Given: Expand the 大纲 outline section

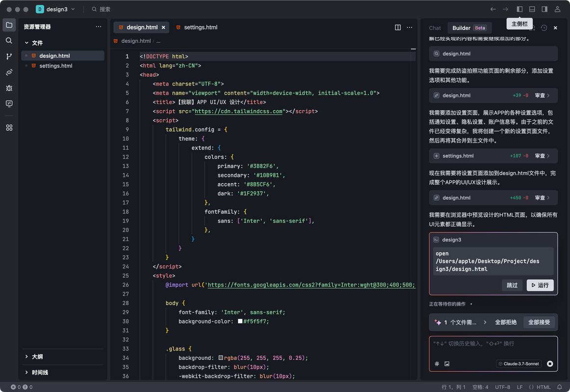Looking at the screenshot, I should tap(26, 357).
